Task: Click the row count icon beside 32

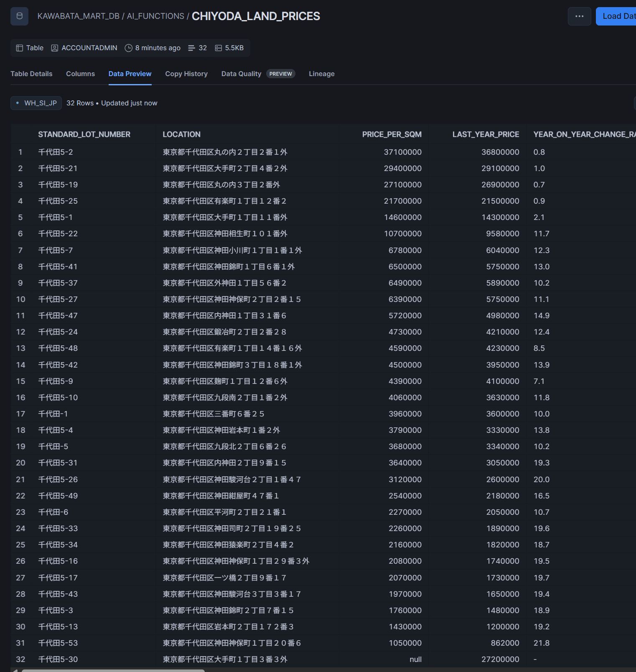Action: (x=191, y=48)
